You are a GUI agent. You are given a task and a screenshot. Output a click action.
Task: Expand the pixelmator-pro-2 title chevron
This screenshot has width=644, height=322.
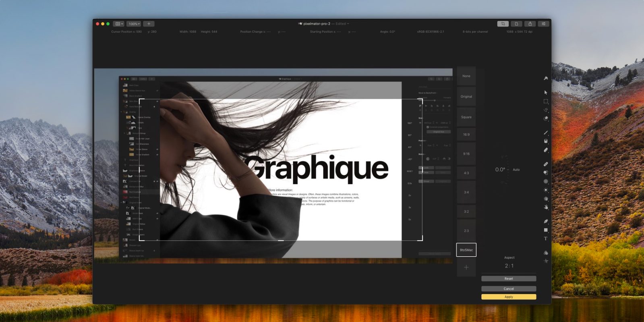coord(348,24)
